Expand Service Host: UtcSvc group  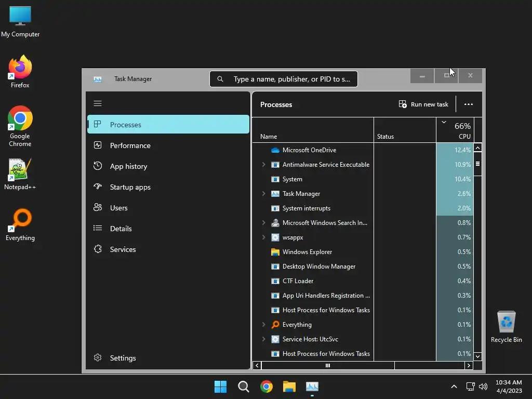263,339
